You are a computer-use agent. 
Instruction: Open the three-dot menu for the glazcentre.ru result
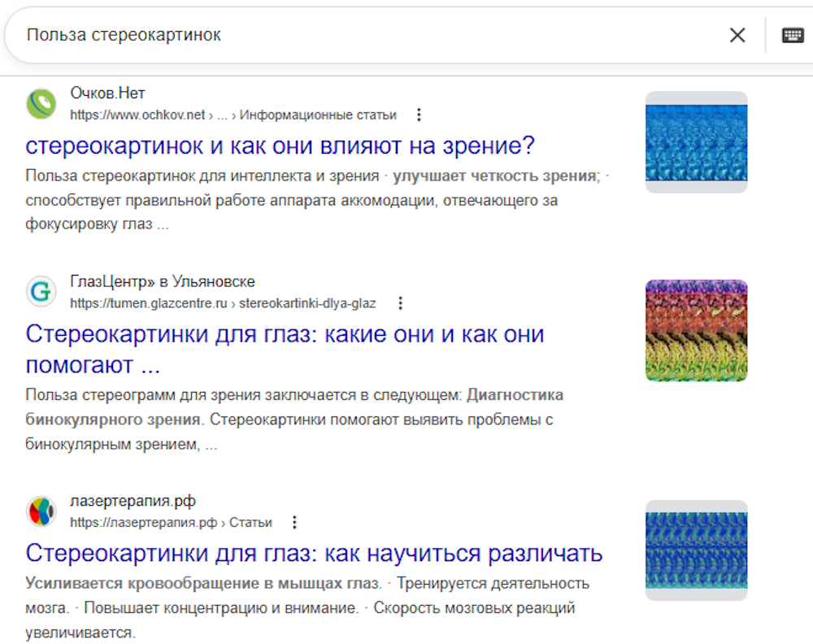(x=400, y=303)
